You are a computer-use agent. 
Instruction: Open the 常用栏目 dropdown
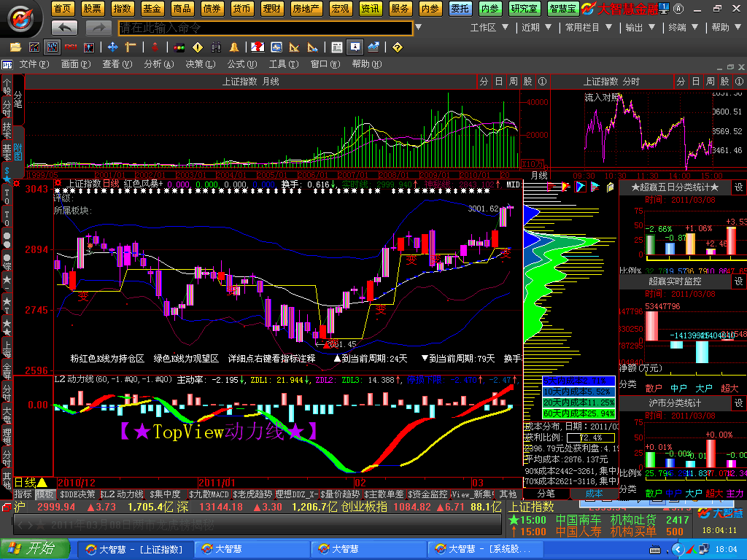[x=589, y=28]
